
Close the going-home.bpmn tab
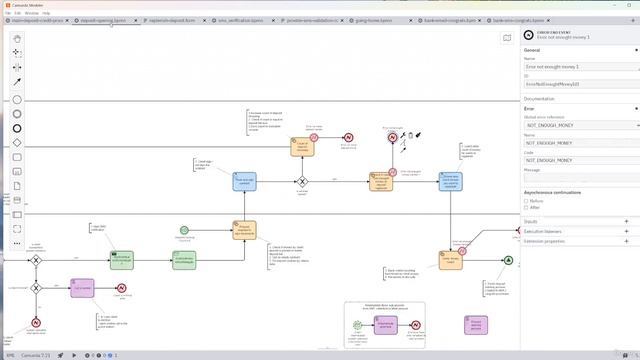pos(410,20)
